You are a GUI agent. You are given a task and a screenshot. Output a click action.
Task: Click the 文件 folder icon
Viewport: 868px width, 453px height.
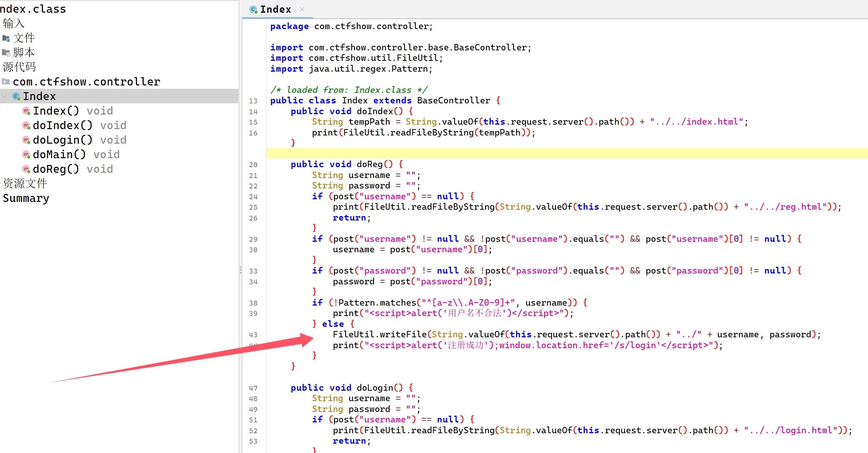click(x=6, y=38)
